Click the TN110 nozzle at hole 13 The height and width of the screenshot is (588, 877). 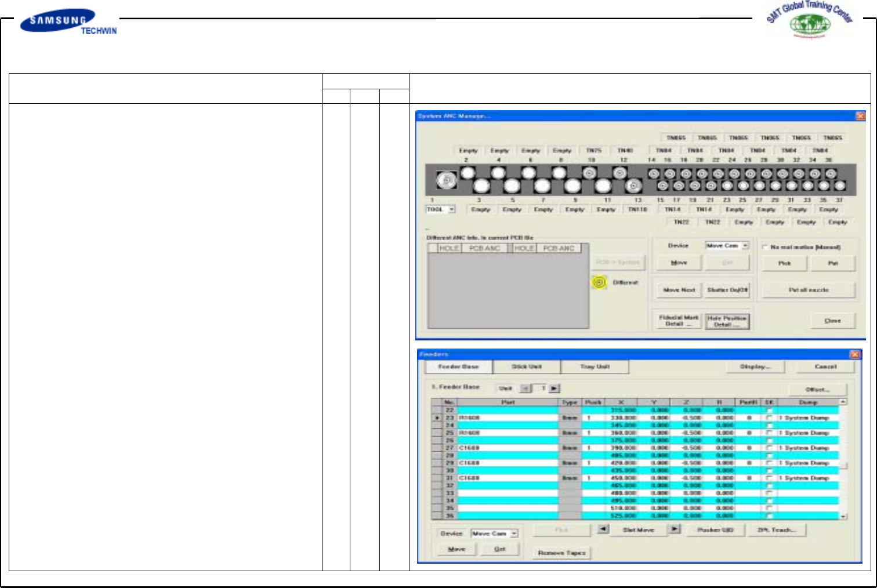[633, 186]
